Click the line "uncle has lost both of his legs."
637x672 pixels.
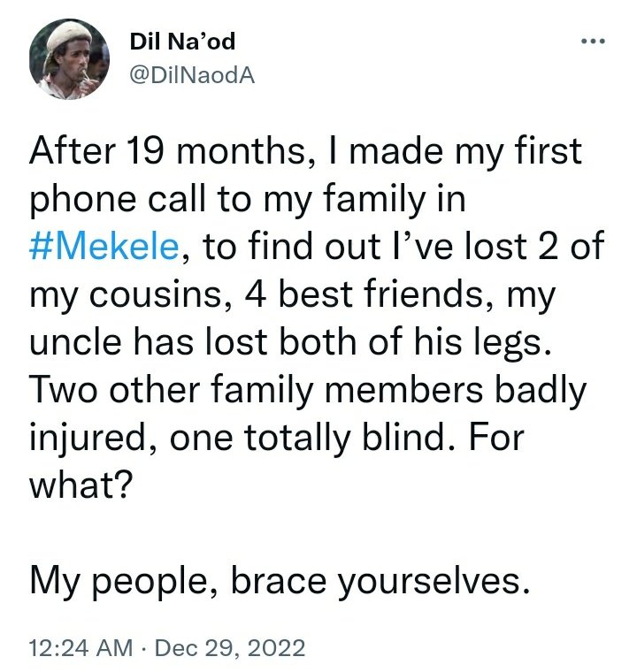(290, 343)
